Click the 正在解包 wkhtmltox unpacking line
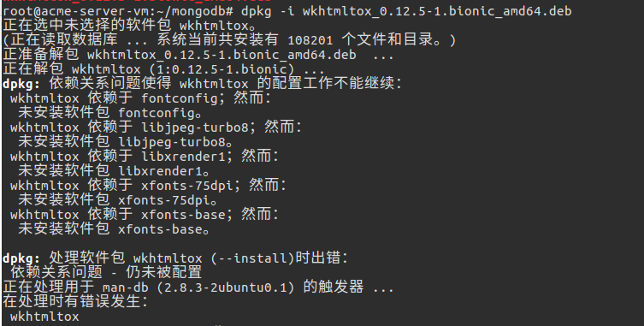644x326 pixels. 163,69
